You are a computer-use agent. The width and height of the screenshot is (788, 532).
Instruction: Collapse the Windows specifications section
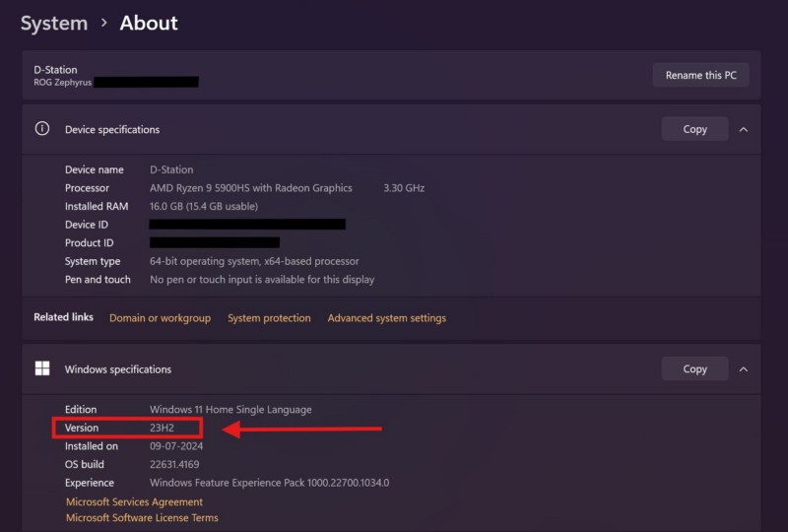pyautogui.click(x=744, y=369)
